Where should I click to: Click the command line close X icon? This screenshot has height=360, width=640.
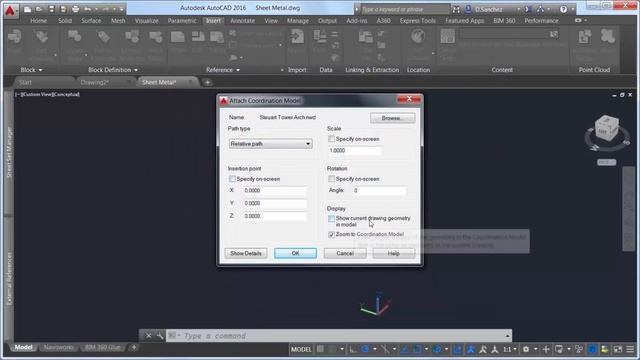[149, 336]
